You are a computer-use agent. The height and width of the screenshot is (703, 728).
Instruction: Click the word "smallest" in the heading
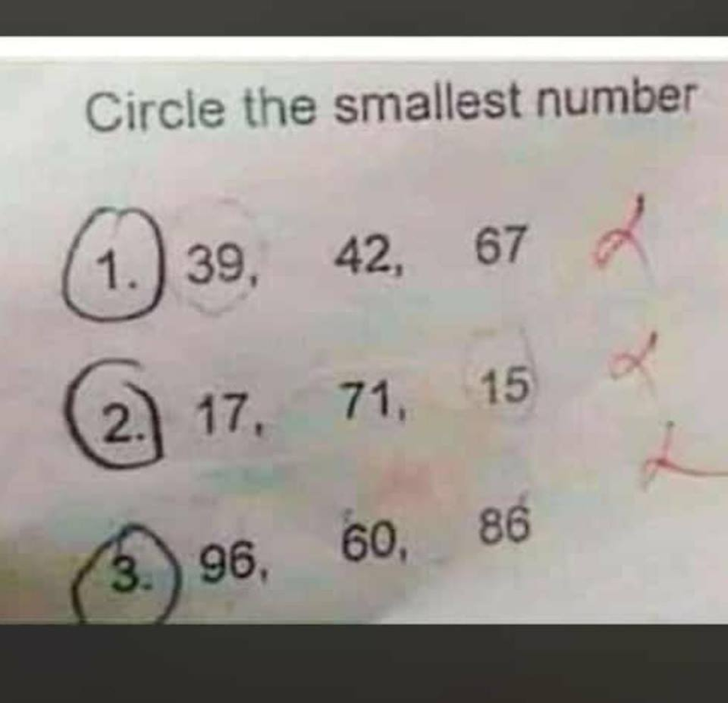428,104
